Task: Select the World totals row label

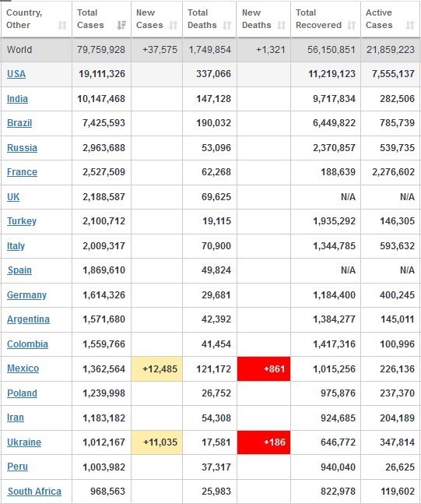Action: pyautogui.click(x=19, y=50)
